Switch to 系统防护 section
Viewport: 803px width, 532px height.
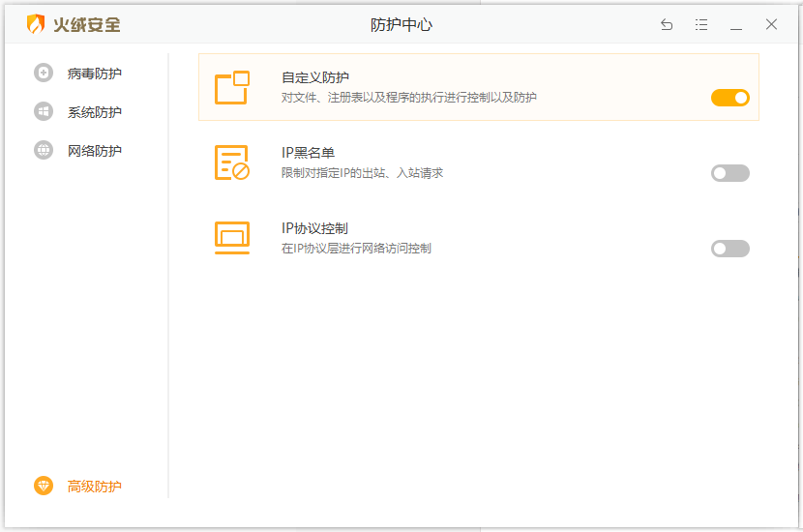94,112
